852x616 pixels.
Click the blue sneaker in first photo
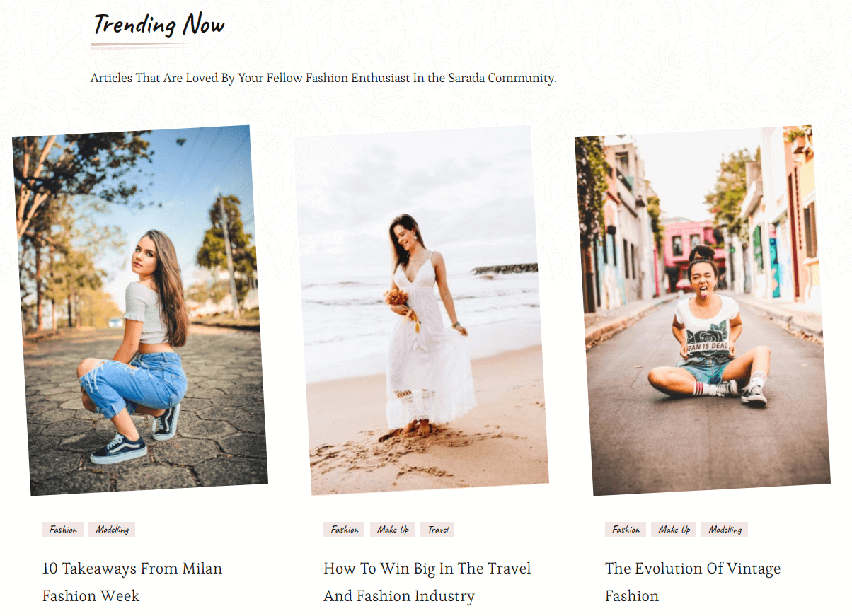click(x=118, y=449)
